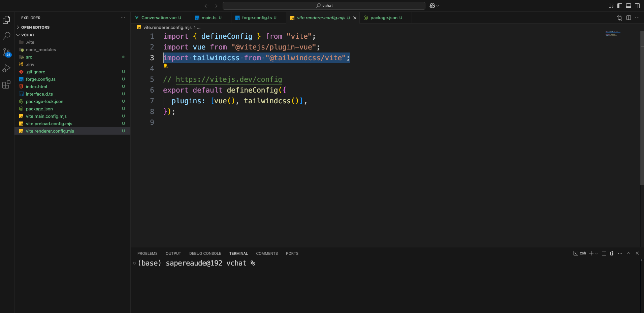
Task: Open the Search view in activity bar
Action: [x=6, y=36]
